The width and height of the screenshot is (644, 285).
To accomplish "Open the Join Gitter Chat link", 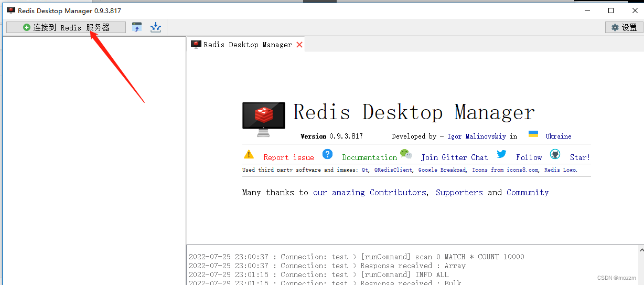I will (454, 157).
